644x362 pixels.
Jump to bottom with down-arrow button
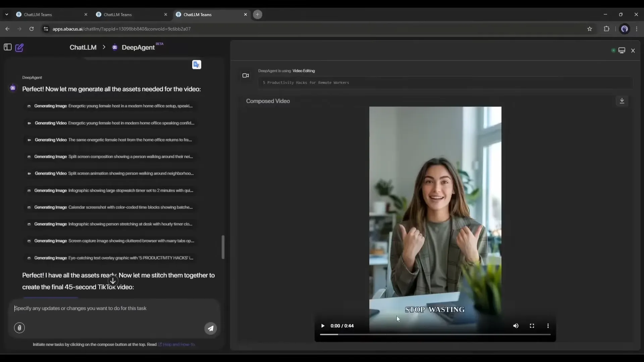[113, 281]
